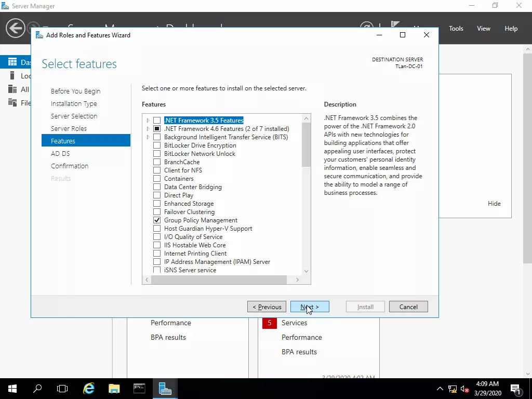Open the Action Center notifications icon
The width and height of the screenshot is (532, 399).
515,389
